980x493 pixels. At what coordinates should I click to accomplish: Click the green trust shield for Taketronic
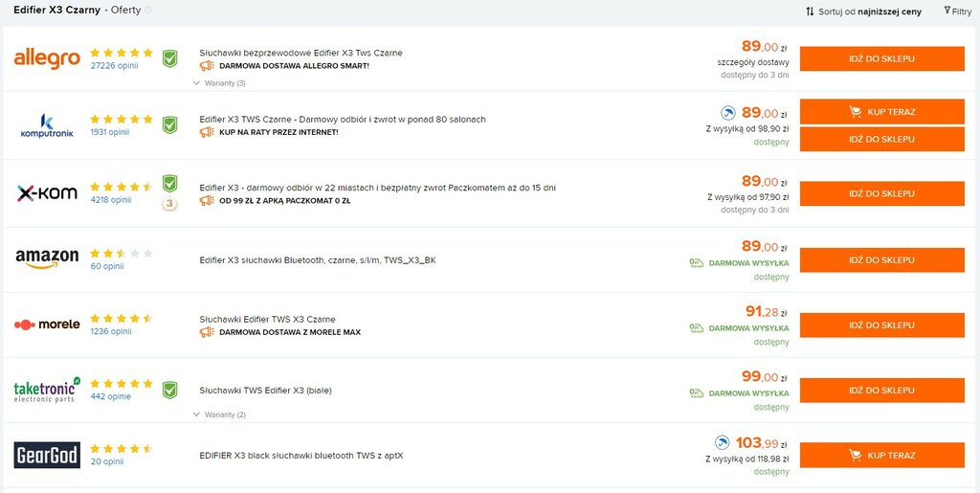point(169,390)
